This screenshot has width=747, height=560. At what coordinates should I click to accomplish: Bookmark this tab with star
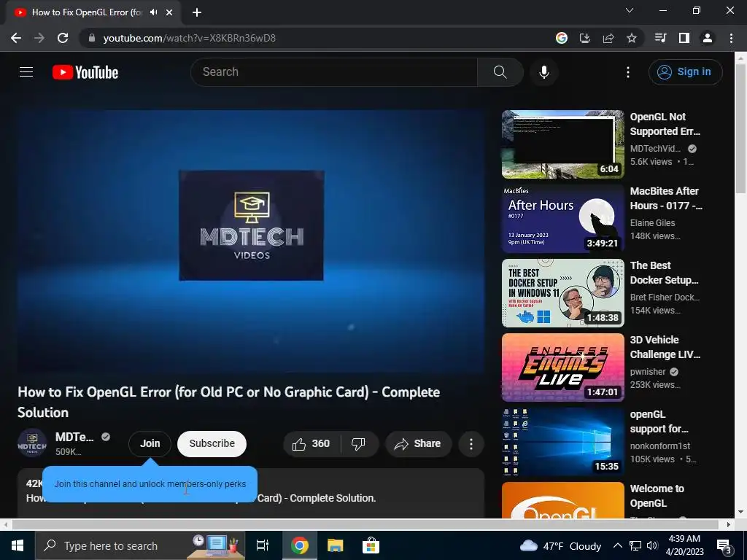[632, 38]
